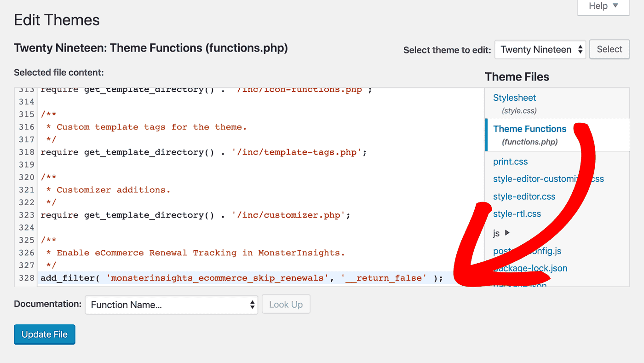Screen dimensions: 644x363
Task: Click the 'Enable eCommerce Renewal Tracking' comment line
Action: click(201, 253)
